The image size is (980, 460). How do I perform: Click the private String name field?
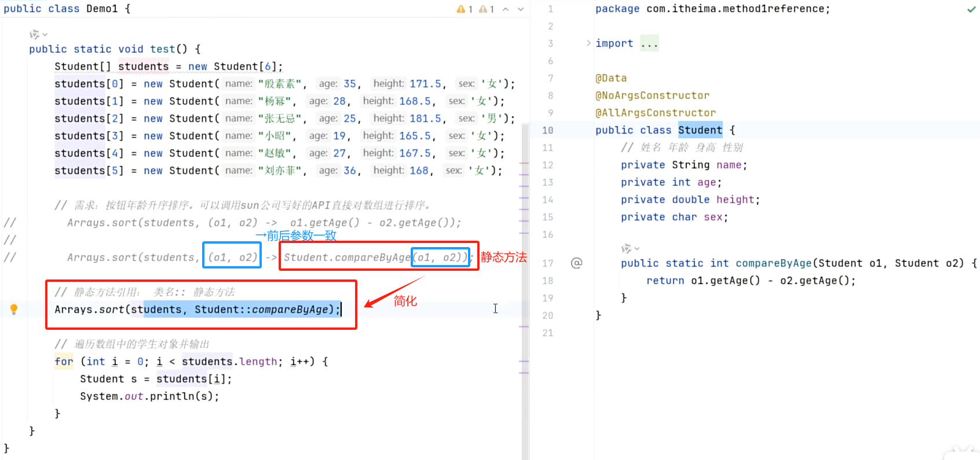coord(684,165)
